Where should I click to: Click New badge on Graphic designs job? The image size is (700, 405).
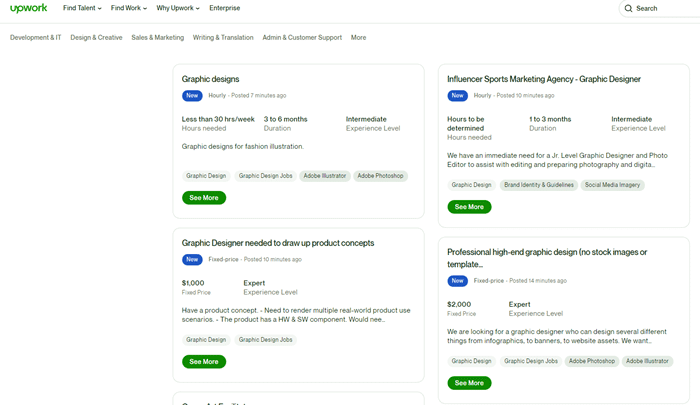192,96
